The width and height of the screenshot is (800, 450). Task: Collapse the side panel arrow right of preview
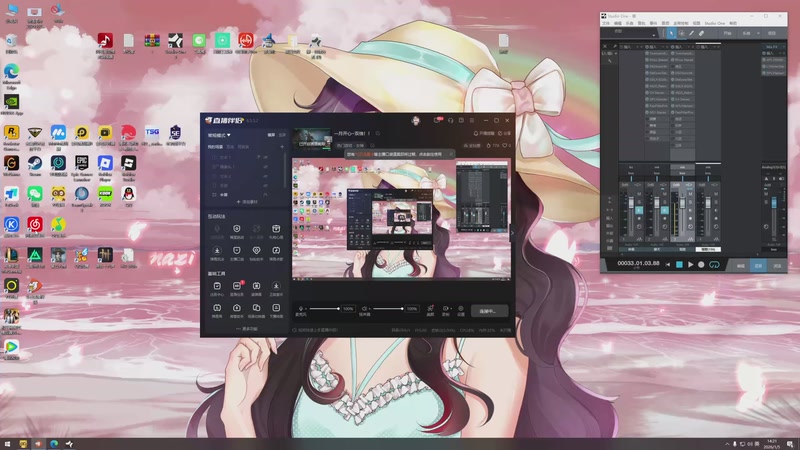coord(512,233)
